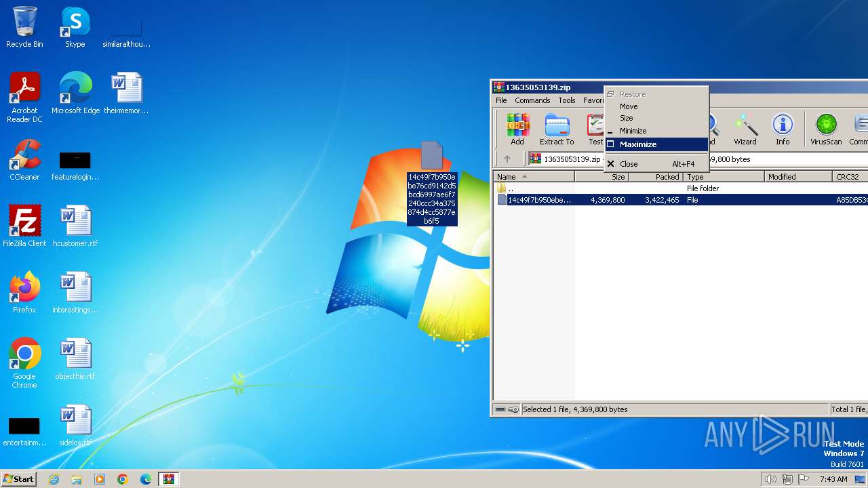Open Windows Explorer taskbar icon

coord(77,479)
